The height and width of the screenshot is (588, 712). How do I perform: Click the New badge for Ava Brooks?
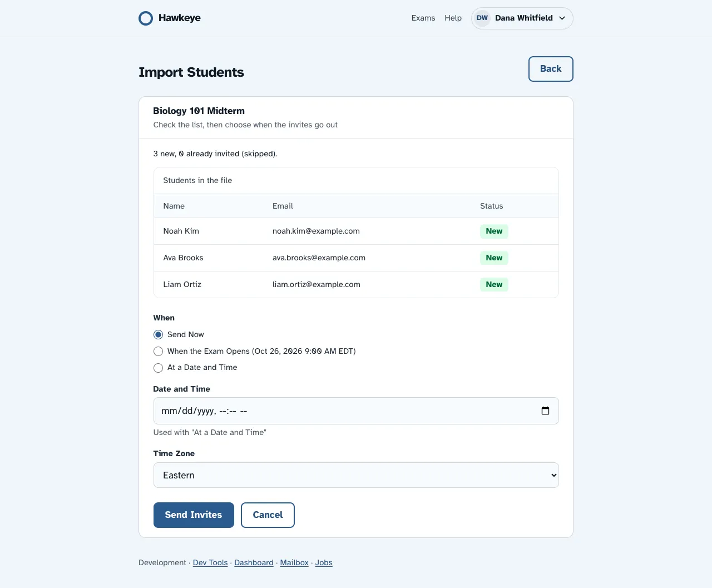pos(494,258)
